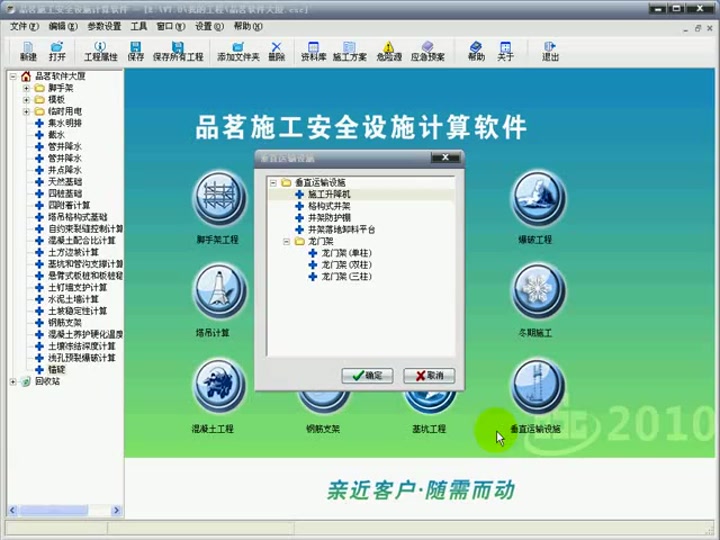The image size is (720, 540).
Task: Click the 打开 (Open) toolbar icon
Action: pos(57,50)
